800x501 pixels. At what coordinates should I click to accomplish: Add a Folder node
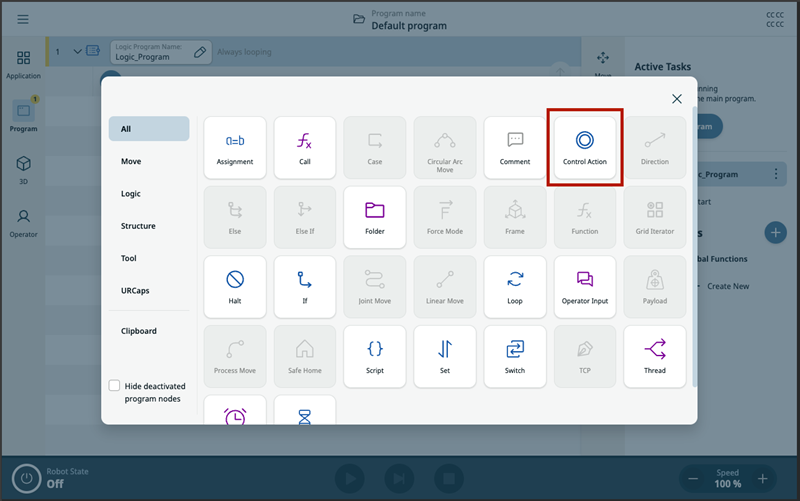374,217
